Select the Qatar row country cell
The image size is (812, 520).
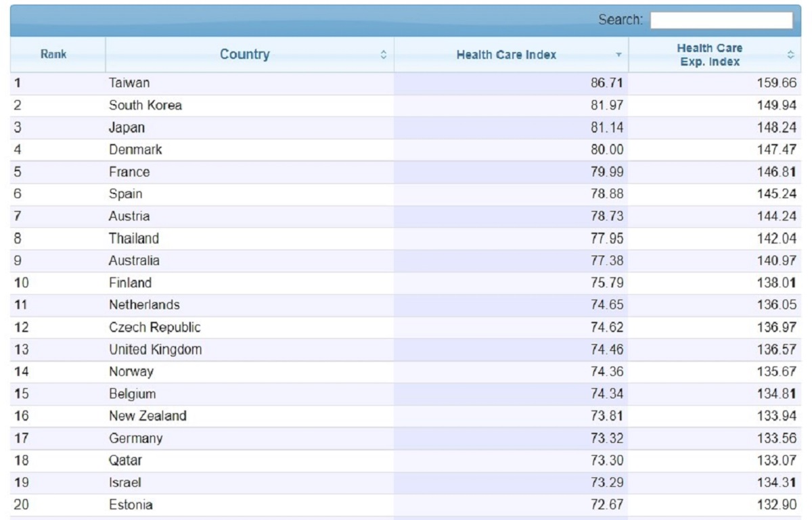tap(126, 460)
